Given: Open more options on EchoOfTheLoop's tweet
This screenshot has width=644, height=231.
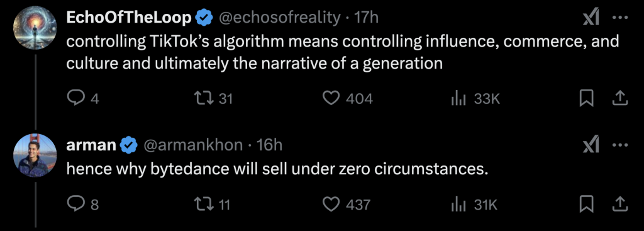Looking at the screenshot, I should point(621,18).
